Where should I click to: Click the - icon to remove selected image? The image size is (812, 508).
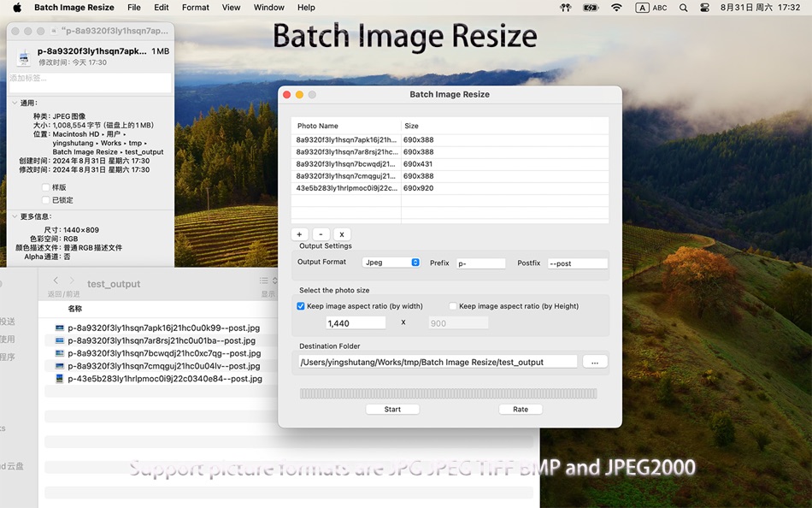point(321,233)
